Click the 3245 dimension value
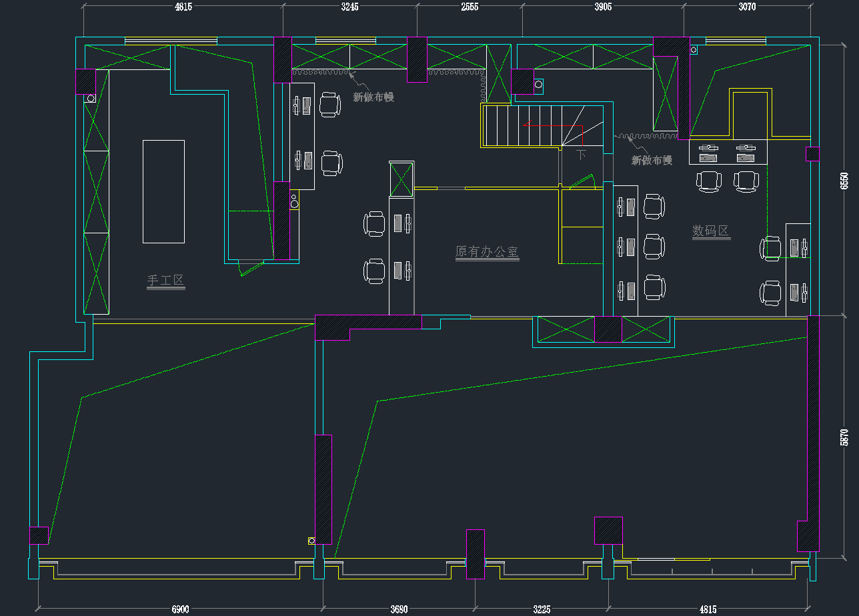Image resolution: width=859 pixels, height=616 pixels. coord(349,7)
